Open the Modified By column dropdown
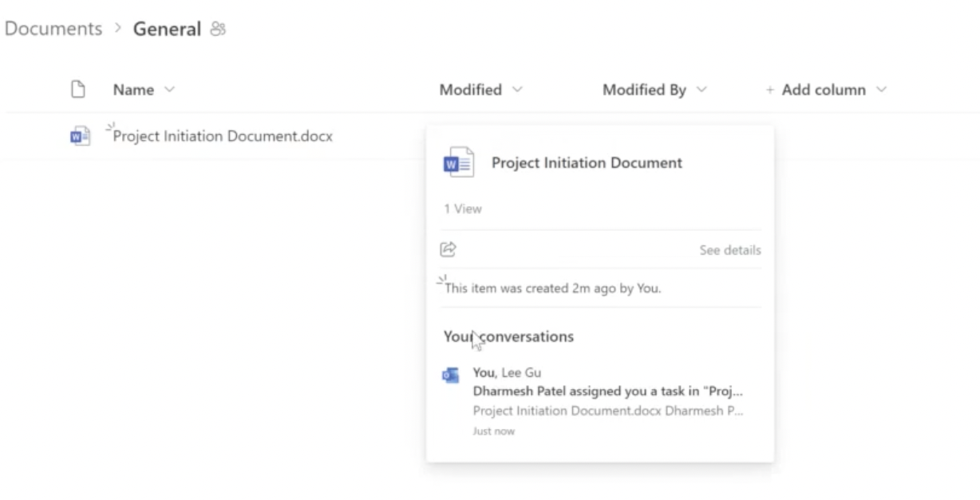 [x=701, y=90]
